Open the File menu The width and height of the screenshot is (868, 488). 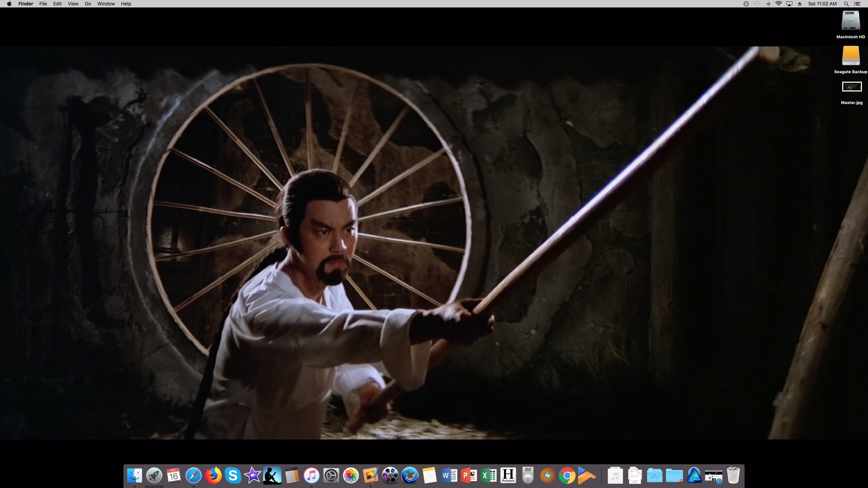click(x=43, y=4)
